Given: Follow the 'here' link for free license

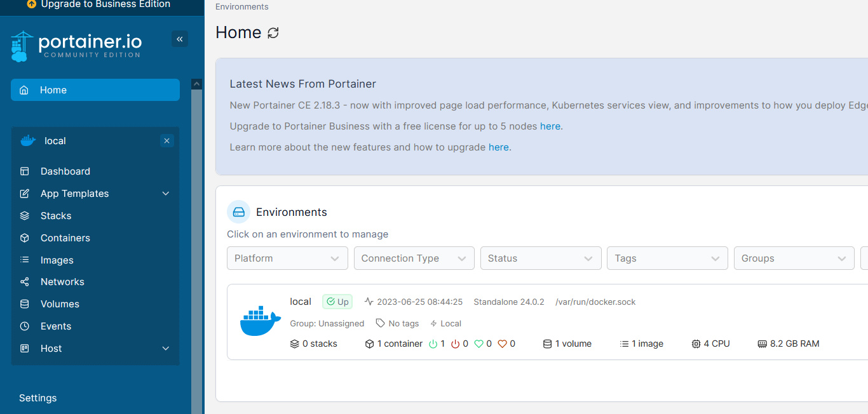Looking at the screenshot, I should click(x=550, y=126).
